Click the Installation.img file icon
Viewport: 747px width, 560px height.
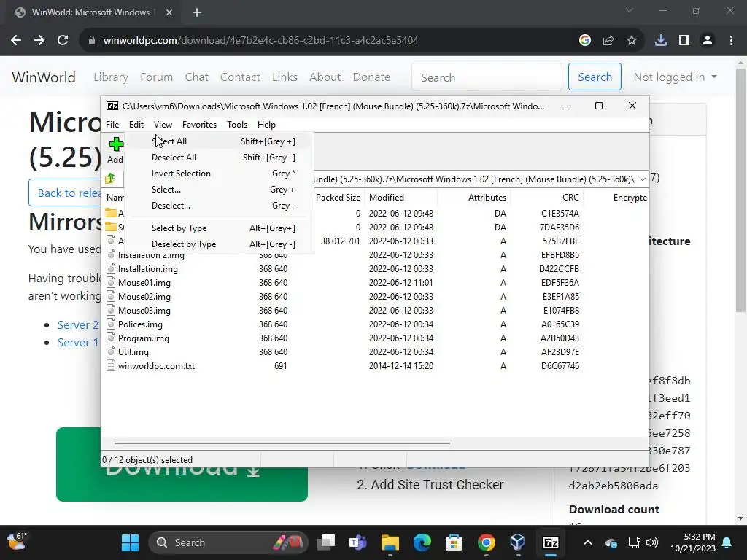111,268
